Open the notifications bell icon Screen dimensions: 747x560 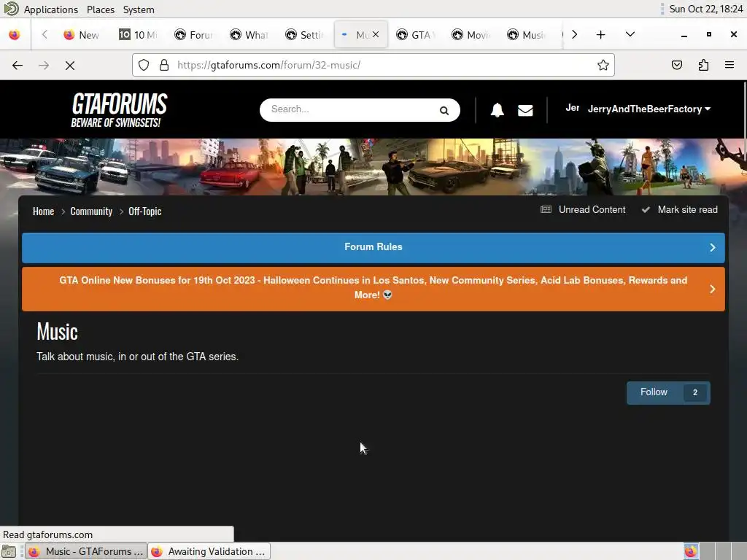point(497,110)
